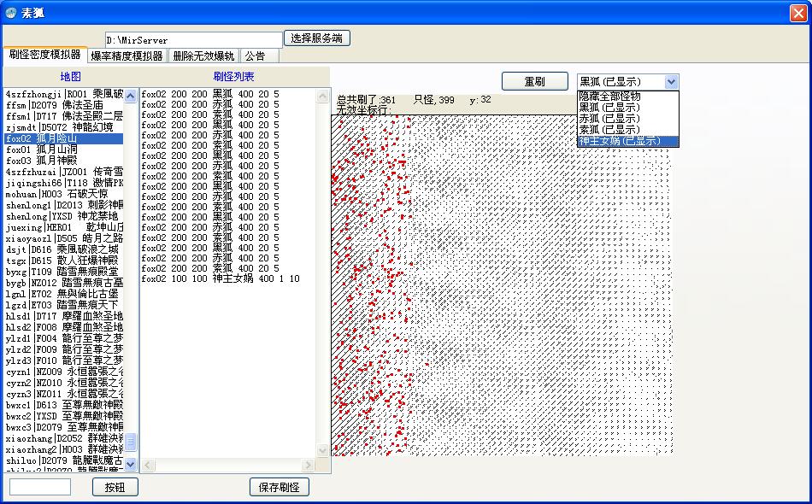Choose 赤狐 (已显示) from the dropdown list
Image resolution: width=812 pixels, height=504 pixels.
click(627, 119)
